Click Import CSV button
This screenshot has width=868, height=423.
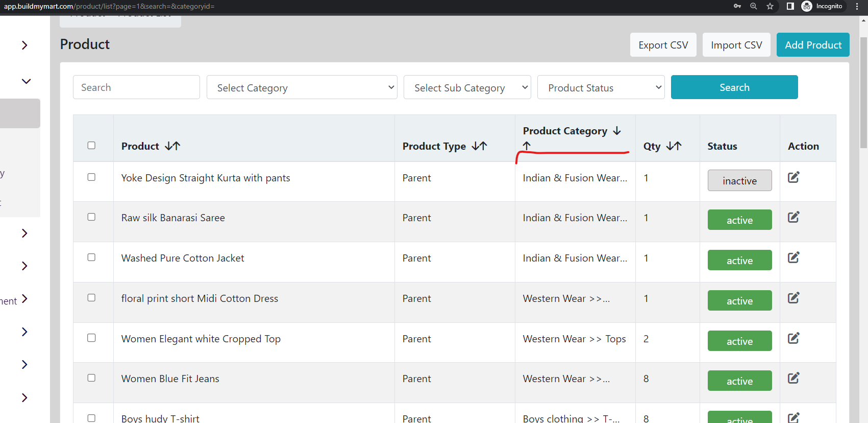pyautogui.click(x=736, y=45)
